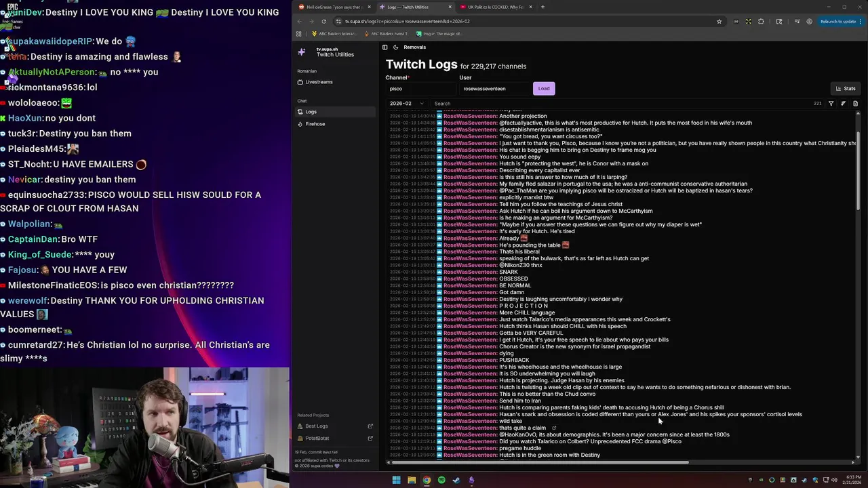
Task: Open the Obsidian taskbar icon
Action: tap(471, 480)
